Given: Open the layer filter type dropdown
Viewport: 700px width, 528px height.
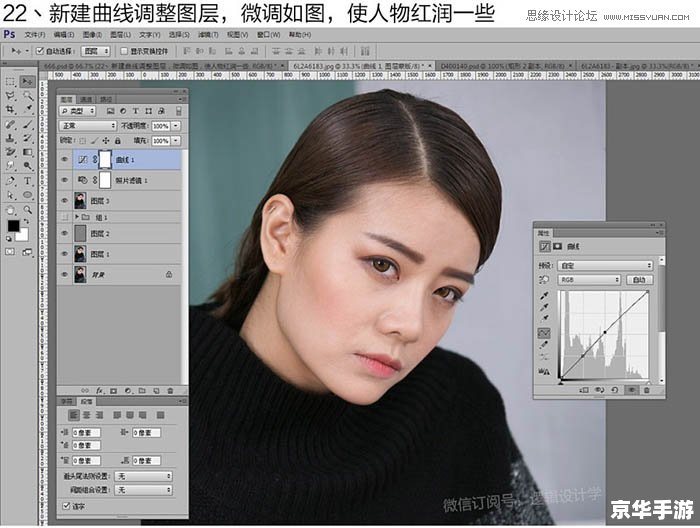Looking at the screenshot, I should tap(78, 111).
